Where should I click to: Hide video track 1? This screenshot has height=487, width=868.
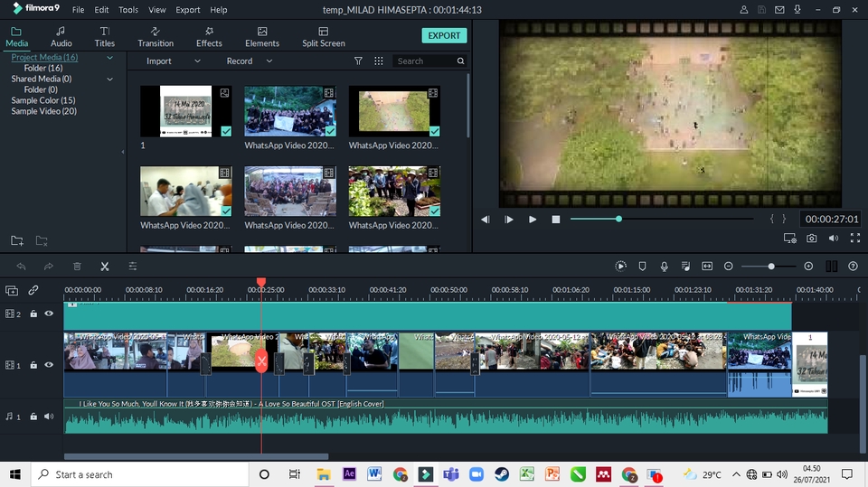tap(49, 365)
